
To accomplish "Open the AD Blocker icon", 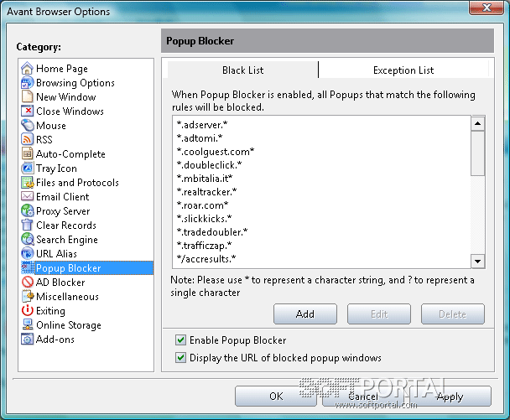I will point(28,283).
